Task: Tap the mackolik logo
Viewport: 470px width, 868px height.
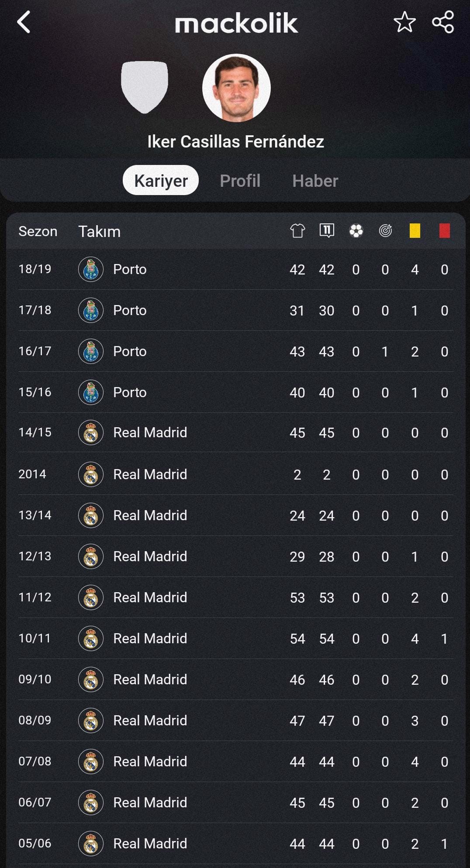Action: pyautogui.click(x=236, y=24)
